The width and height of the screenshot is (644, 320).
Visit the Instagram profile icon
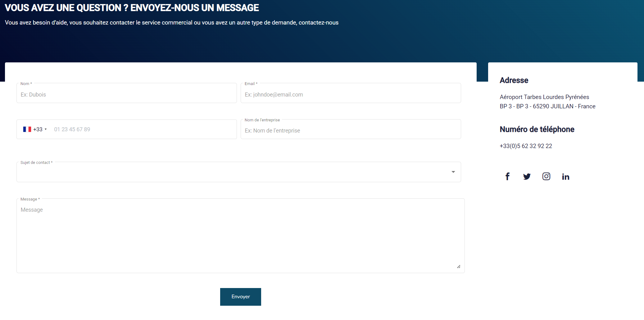546,177
